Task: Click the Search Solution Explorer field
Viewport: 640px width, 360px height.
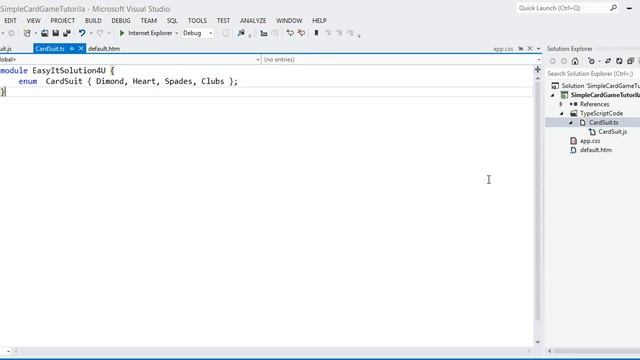Action: tap(593, 73)
